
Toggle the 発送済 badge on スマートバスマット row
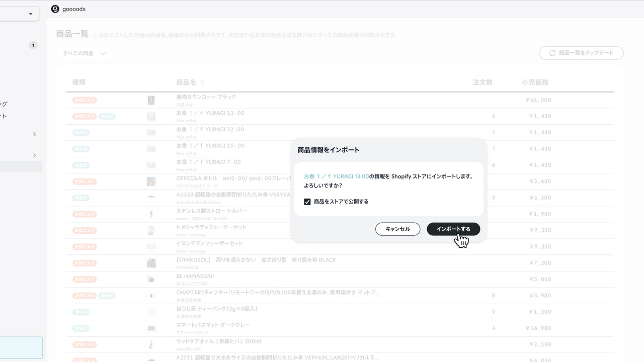pos(80,328)
